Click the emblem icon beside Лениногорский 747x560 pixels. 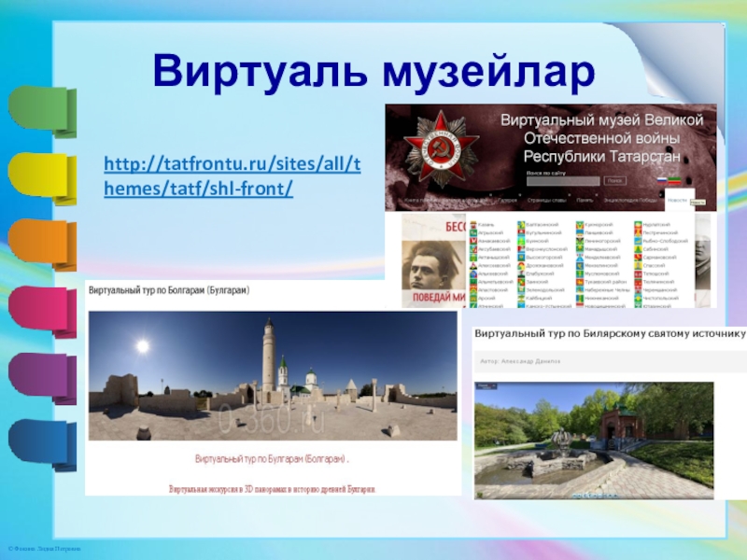[580, 241]
